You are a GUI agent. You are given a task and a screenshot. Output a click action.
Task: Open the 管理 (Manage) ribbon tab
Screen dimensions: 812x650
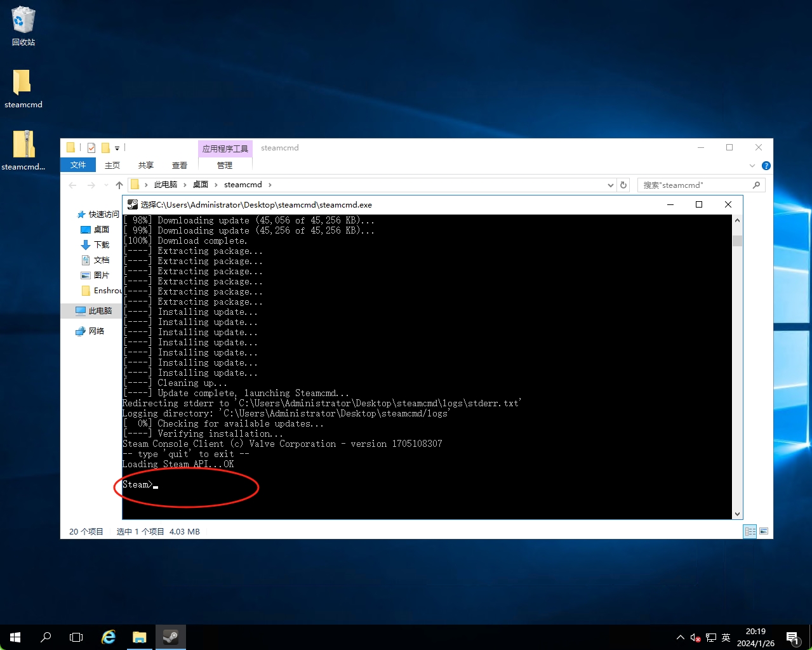coord(225,165)
